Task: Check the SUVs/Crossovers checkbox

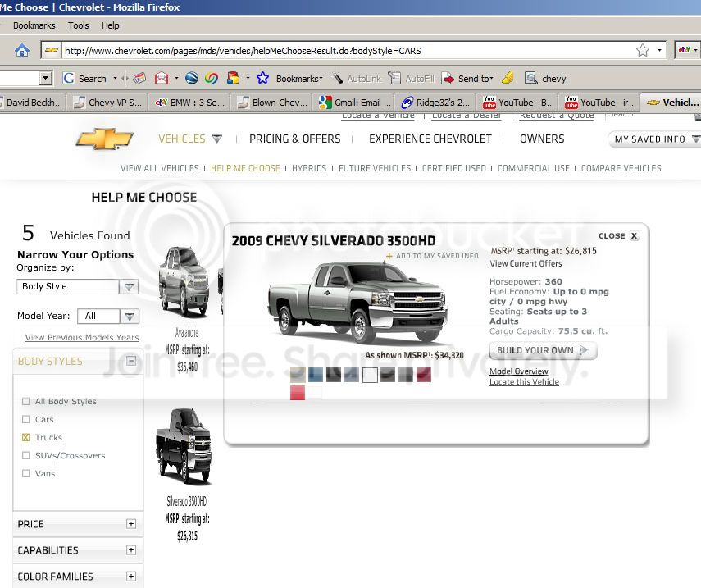Action: (x=26, y=455)
